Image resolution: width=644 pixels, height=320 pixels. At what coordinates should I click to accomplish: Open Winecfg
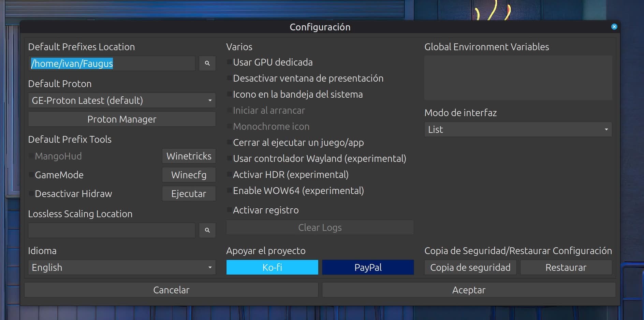pyautogui.click(x=189, y=175)
